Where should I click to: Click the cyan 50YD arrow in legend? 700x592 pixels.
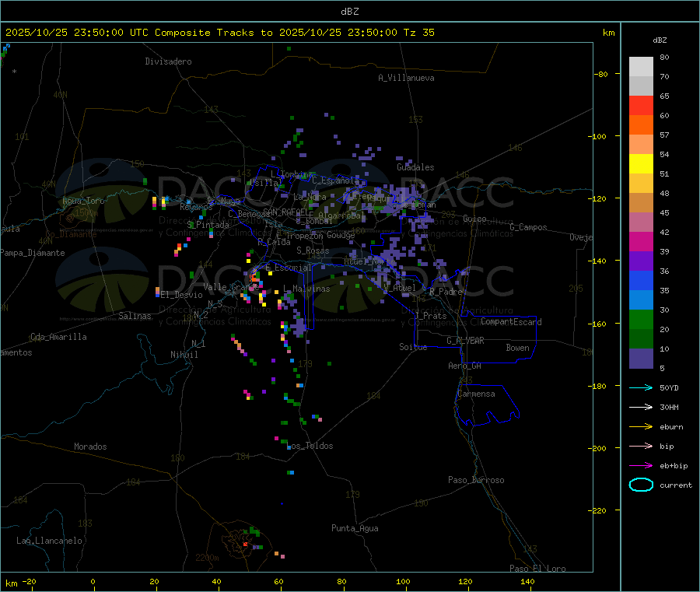(x=640, y=387)
